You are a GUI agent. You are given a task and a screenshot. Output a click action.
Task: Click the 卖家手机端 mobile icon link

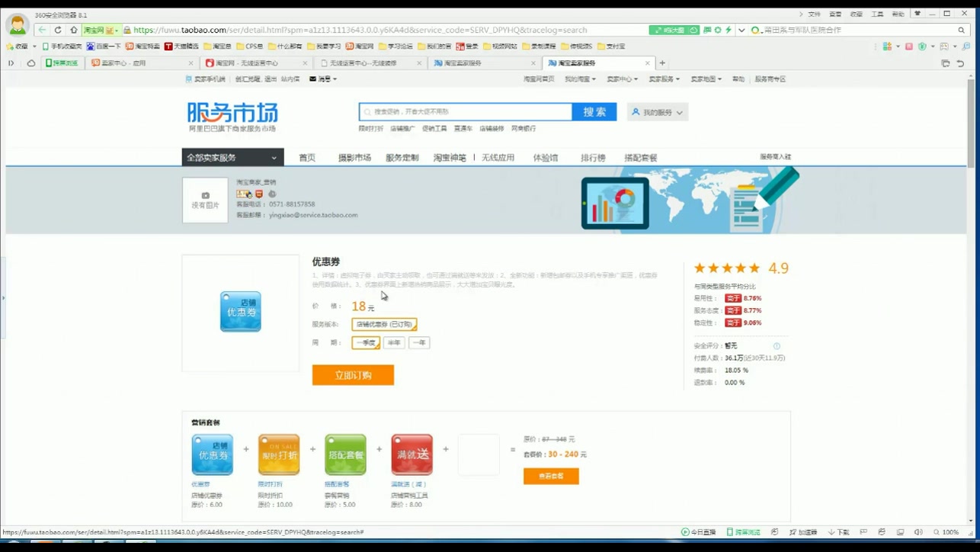(x=205, y=79)
